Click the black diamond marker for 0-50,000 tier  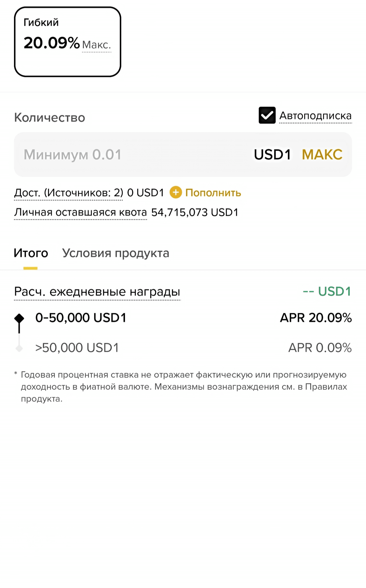tap(19, 318)
